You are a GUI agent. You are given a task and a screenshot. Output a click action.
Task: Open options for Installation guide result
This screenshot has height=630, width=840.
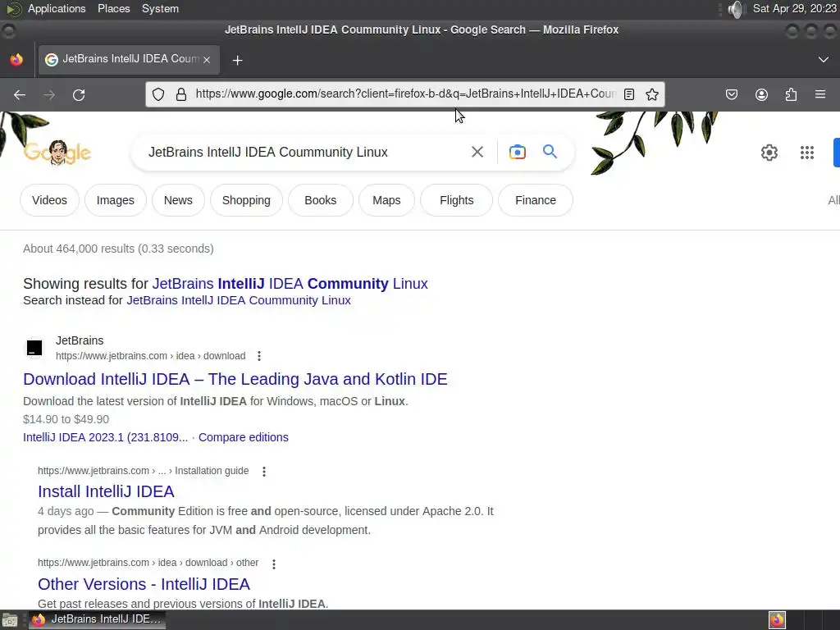[263, 472]
